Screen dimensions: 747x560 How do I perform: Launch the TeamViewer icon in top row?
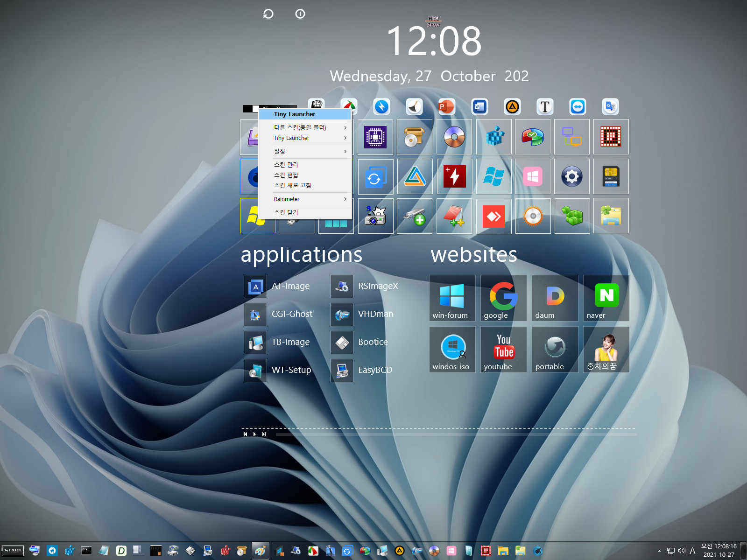point(578,107)
